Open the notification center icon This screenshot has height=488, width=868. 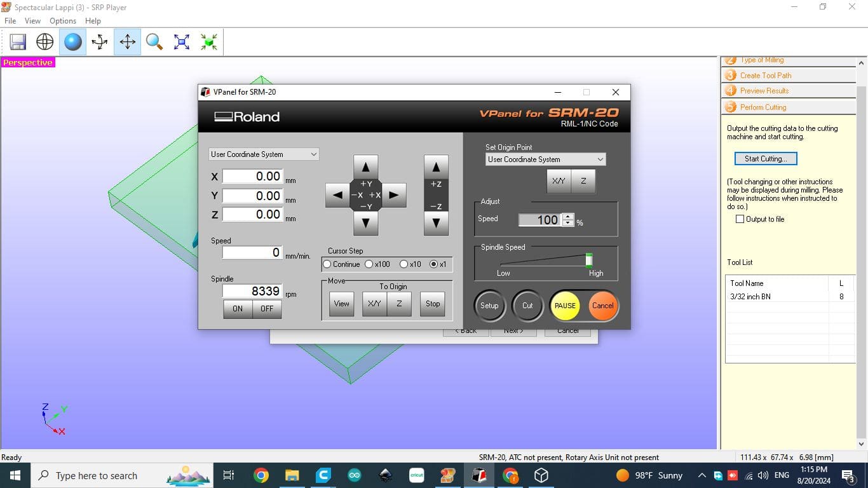(848, 475)
